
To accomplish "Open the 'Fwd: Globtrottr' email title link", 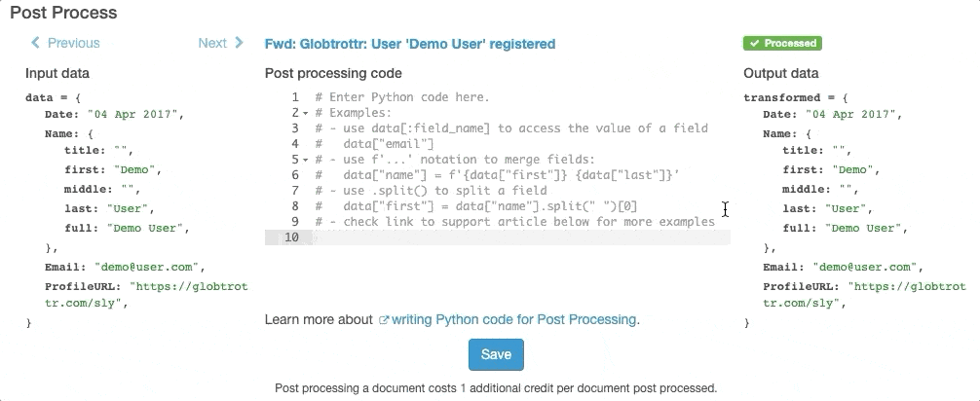I will [x=409, y=44].
